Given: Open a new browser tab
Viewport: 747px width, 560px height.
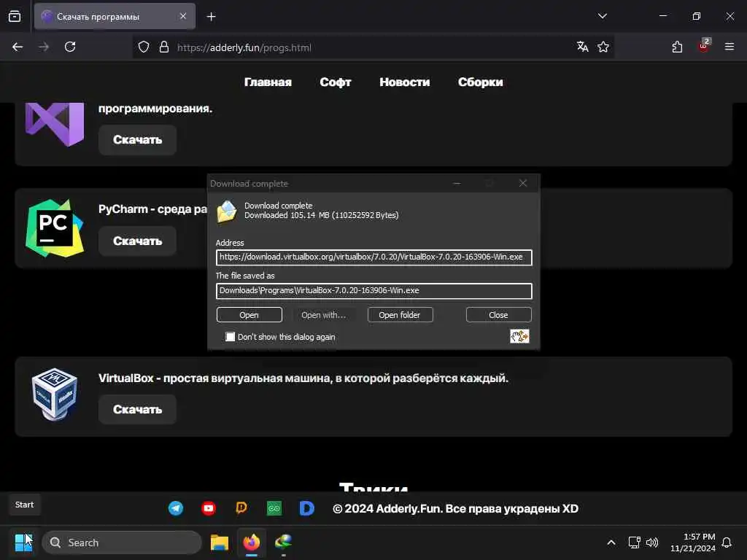Looking at the screenshot, I should 211,17.
